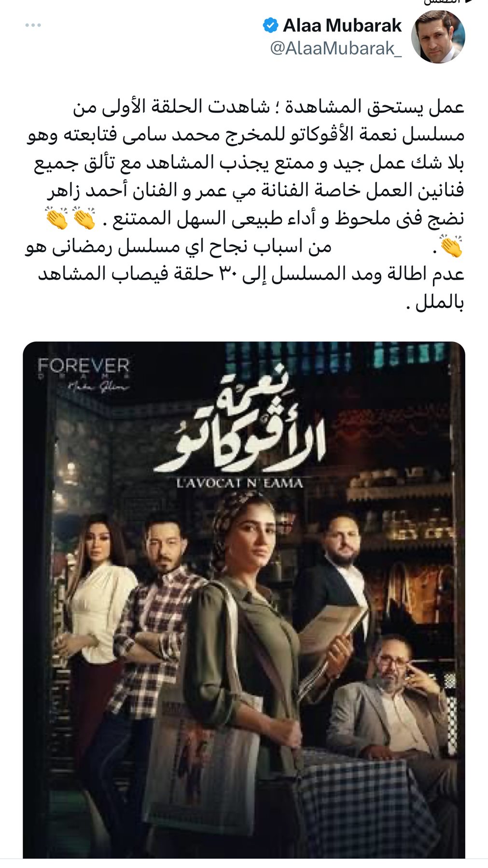This screenshot has height=868, width=488.
Task: Open the series poster image
Action: click(244, 600)
